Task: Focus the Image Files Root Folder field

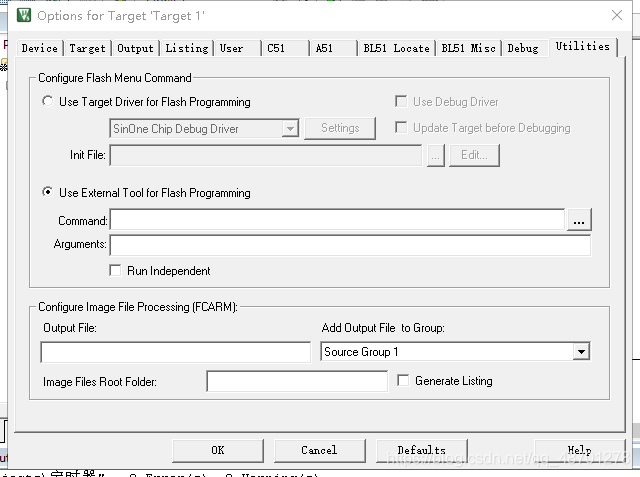Action: (x=297, y=381)
